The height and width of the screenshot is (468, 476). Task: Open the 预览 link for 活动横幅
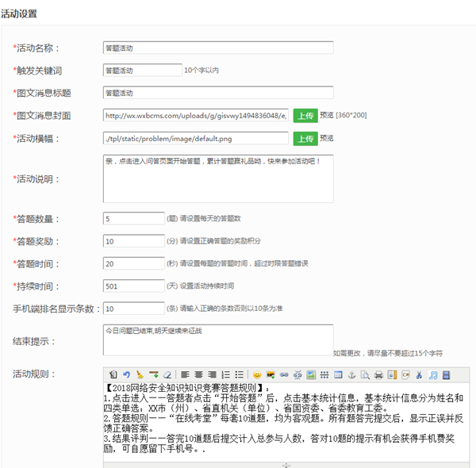(327, 138)
